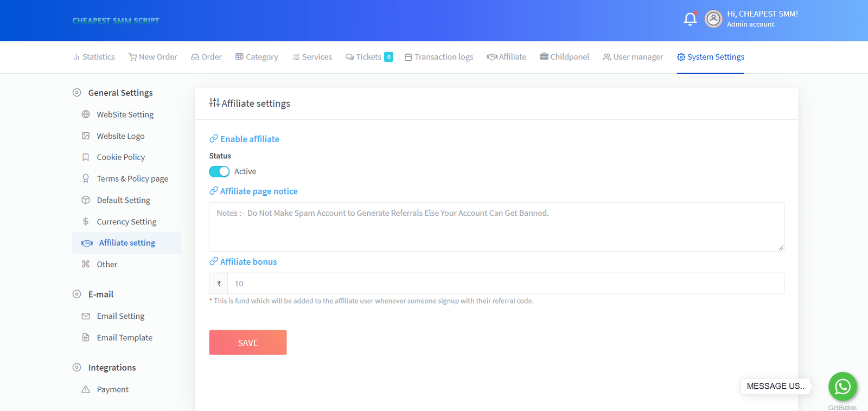Image resolution: width=868 pixels, height=411 pixels.
Task: Click the notification bell icon
Action: [x=690, y=19]
